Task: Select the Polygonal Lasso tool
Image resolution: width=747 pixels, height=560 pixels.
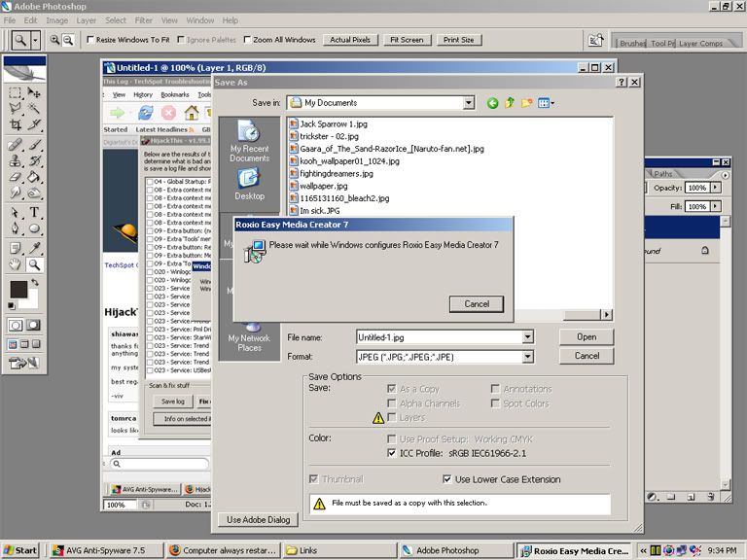Action: (x=16, y=109)
